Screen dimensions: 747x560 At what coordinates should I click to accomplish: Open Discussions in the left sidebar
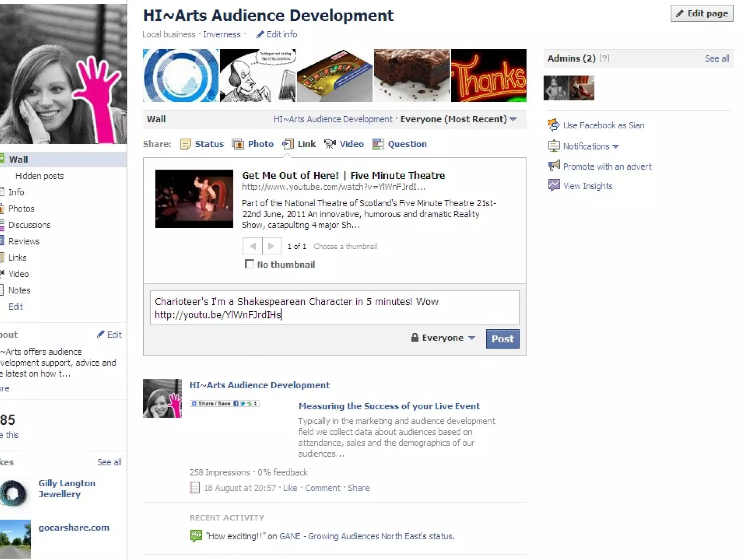[29, 225]
